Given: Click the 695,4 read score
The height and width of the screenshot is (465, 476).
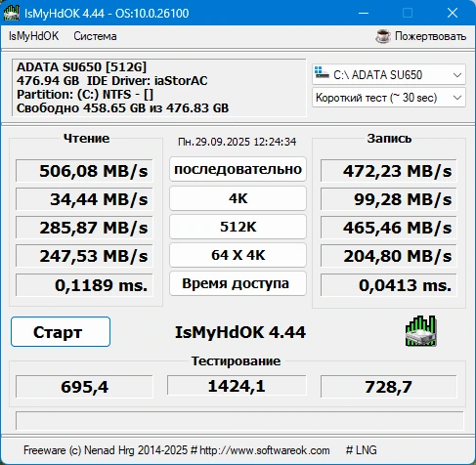Looking at the screenshot, I should pyautogui.click(x=84, y=387).
